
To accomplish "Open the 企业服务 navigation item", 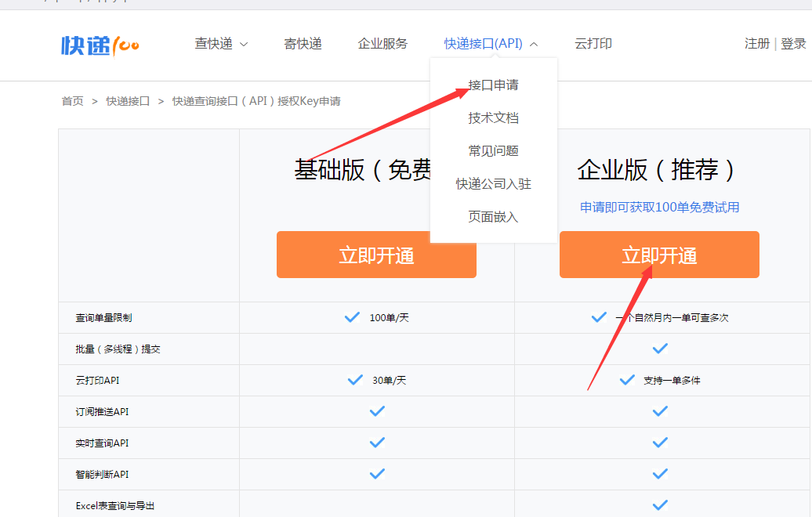I will point(382,44).
